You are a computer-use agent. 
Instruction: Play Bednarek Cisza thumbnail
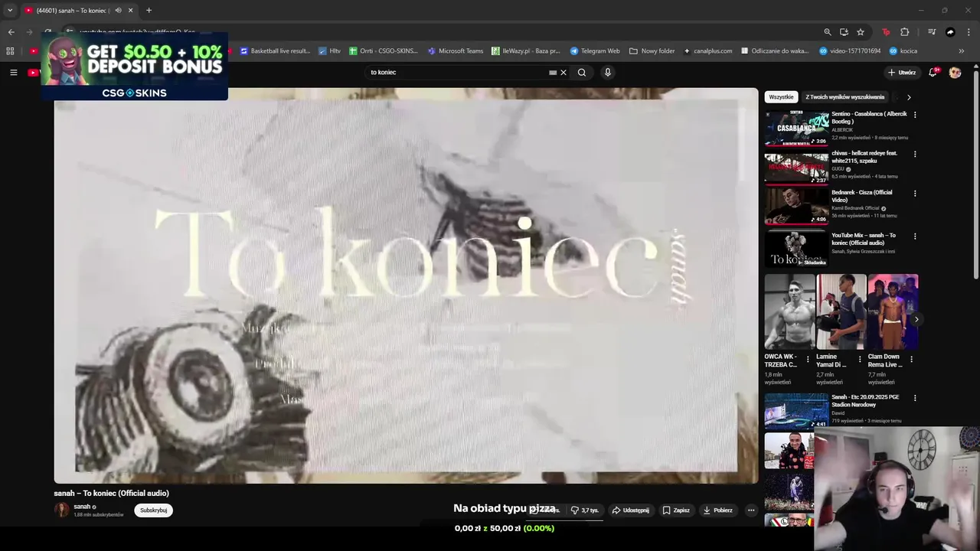(796, 207)
